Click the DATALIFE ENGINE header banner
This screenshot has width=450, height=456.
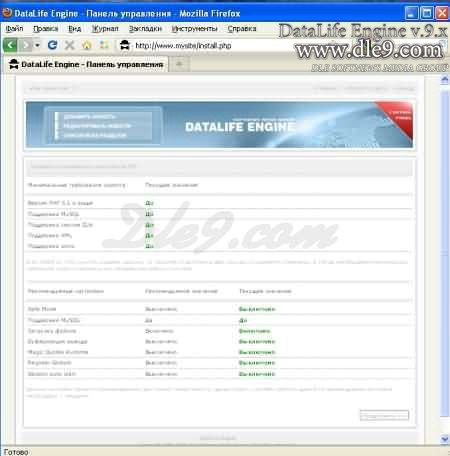click(219, 125)
